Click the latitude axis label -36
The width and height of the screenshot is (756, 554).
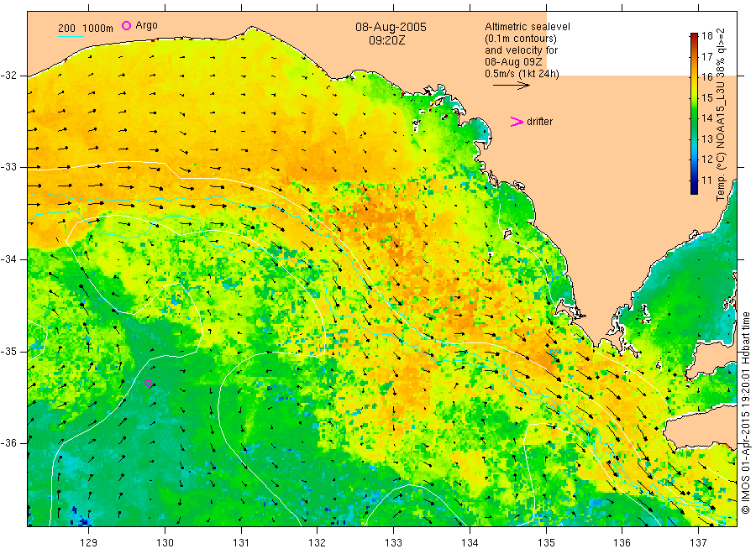9,442
